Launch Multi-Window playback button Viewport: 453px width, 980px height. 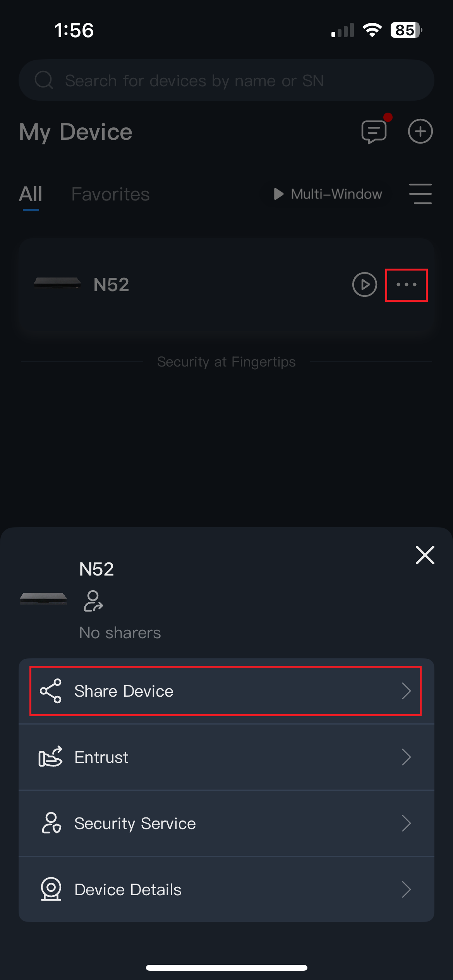328,194
